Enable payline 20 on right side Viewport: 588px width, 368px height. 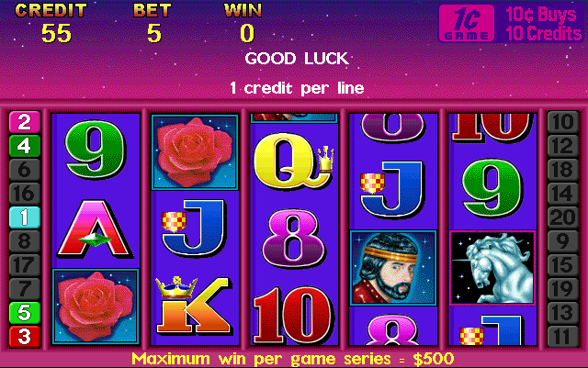click(563, 217)
